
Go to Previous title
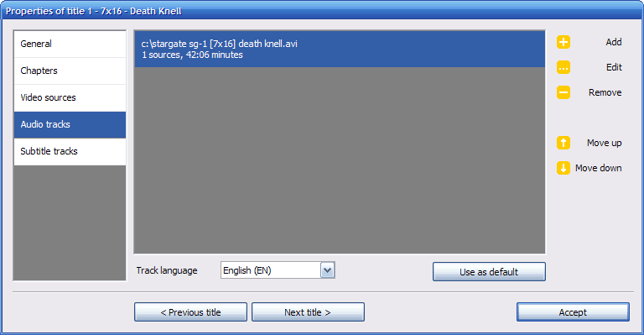(x=190, y=312)
